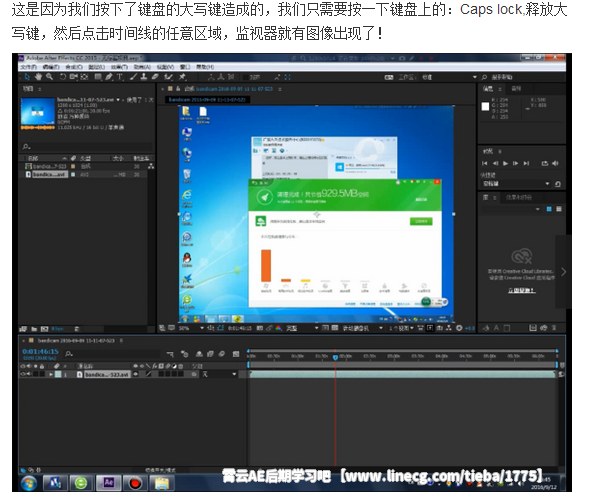
Task: Toggle lock box on the bandica layer
Action: tap(42, 374)
